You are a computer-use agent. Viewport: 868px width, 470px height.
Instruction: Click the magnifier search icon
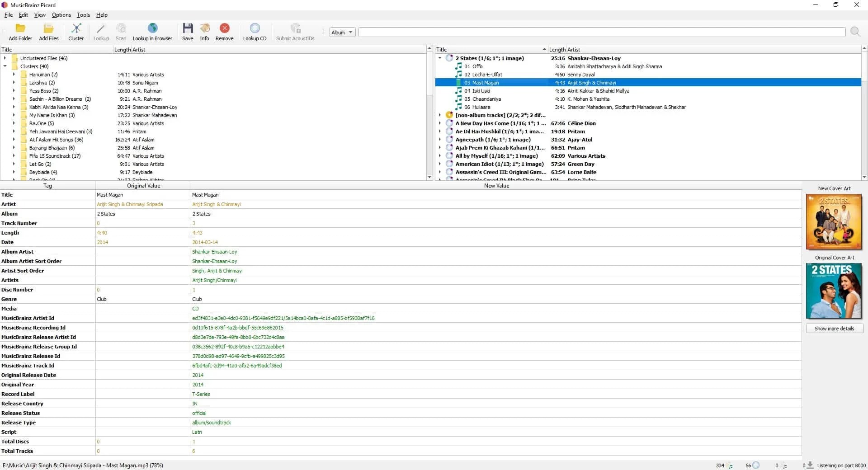pyautogui.click(x=855, y=32)
